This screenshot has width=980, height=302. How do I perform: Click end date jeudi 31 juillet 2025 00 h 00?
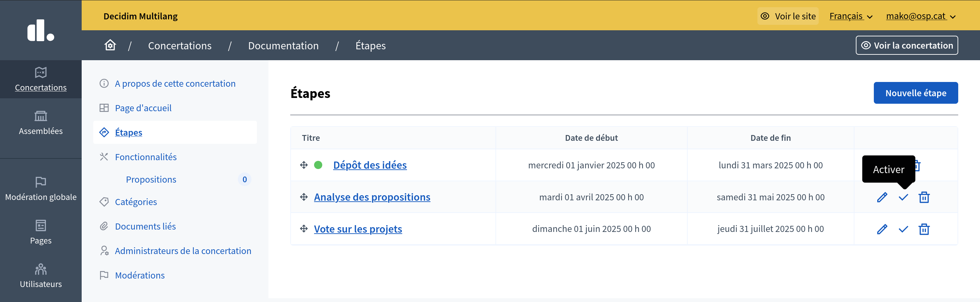click(770, 229)
